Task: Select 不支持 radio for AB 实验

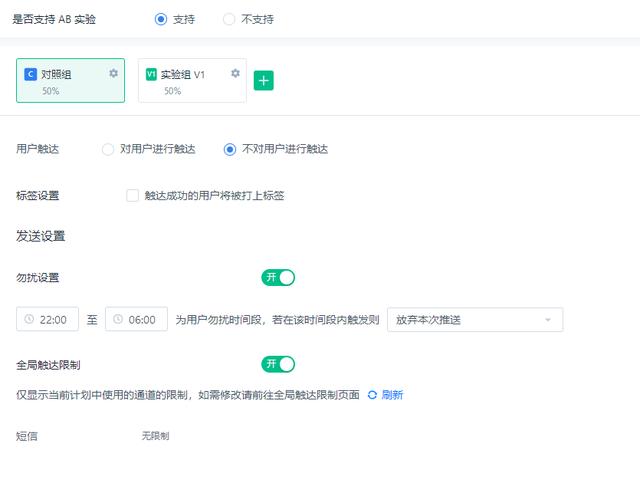Action: [x=229, y=19]
